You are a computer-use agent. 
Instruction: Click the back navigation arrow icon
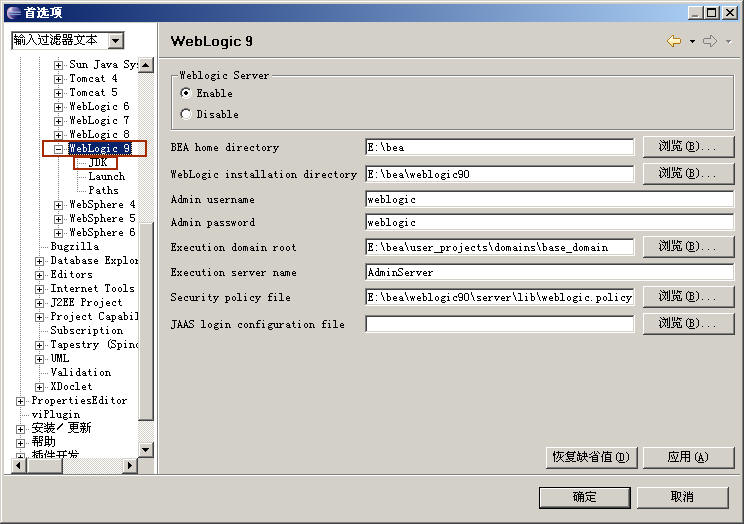(674, 41)
